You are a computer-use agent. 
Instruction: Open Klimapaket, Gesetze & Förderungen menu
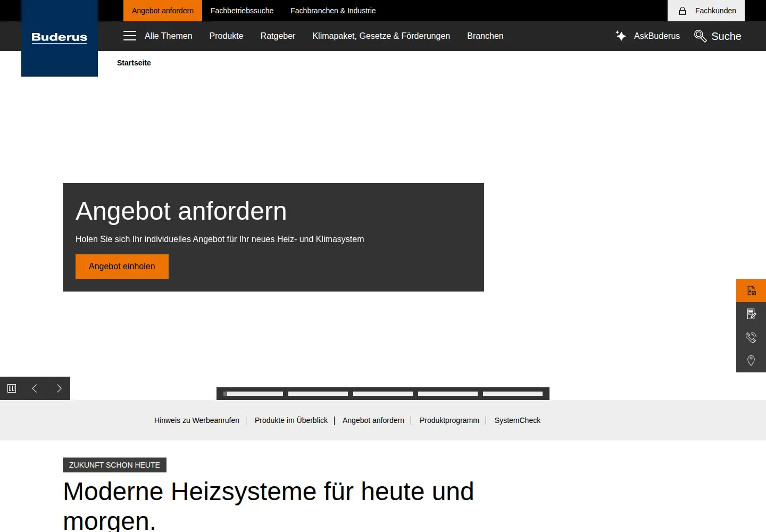381,36
